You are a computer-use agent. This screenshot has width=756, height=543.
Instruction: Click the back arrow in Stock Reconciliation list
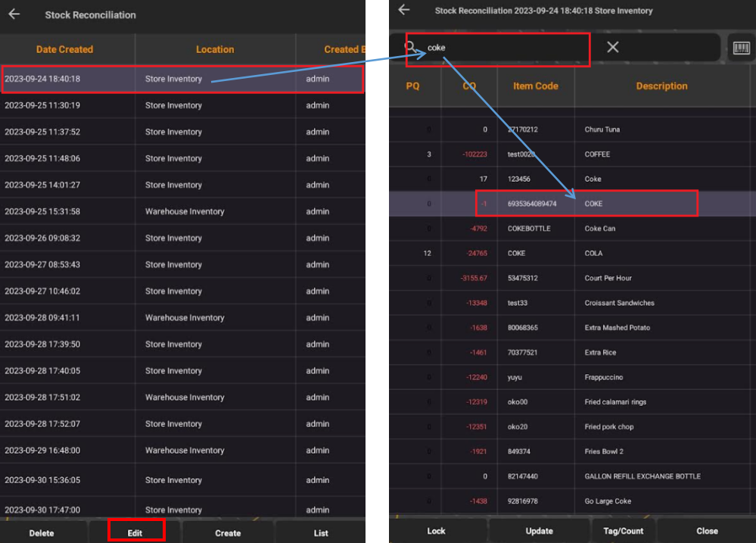[14, 14]
